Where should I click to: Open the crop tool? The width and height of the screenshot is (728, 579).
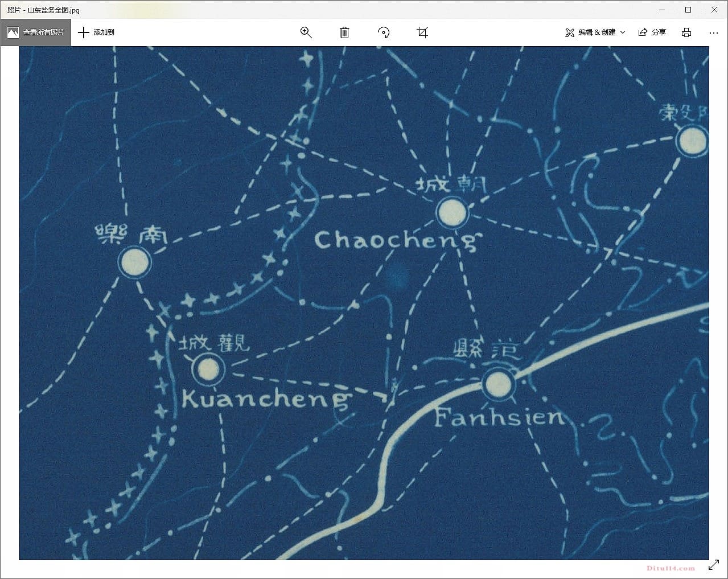[x=422, y=32]
